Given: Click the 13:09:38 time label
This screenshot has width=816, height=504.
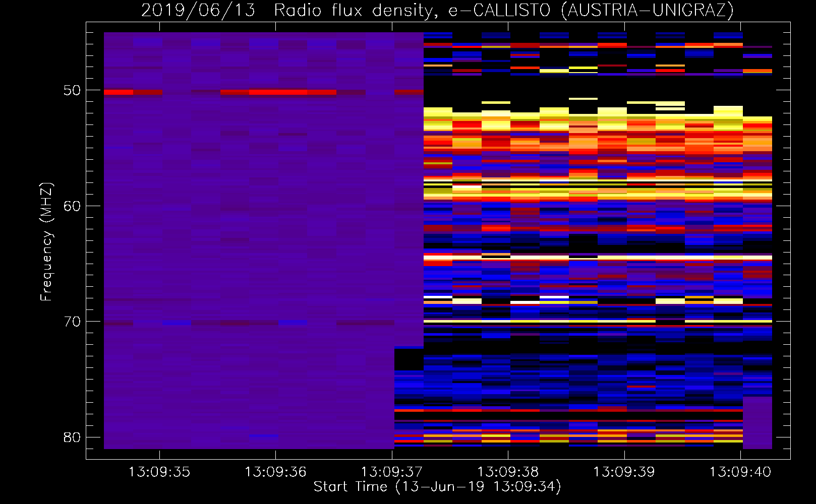Looking at the screenshot, I should (x=508, y=472).
